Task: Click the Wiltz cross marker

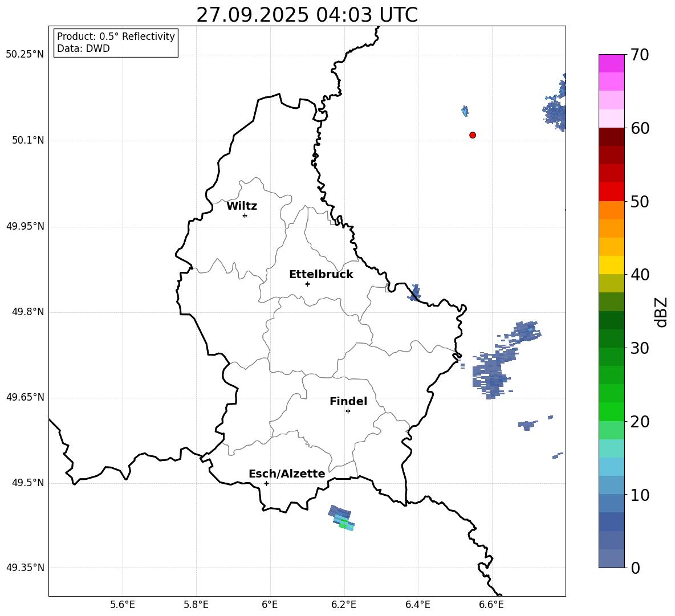Action: click(245, 215)
